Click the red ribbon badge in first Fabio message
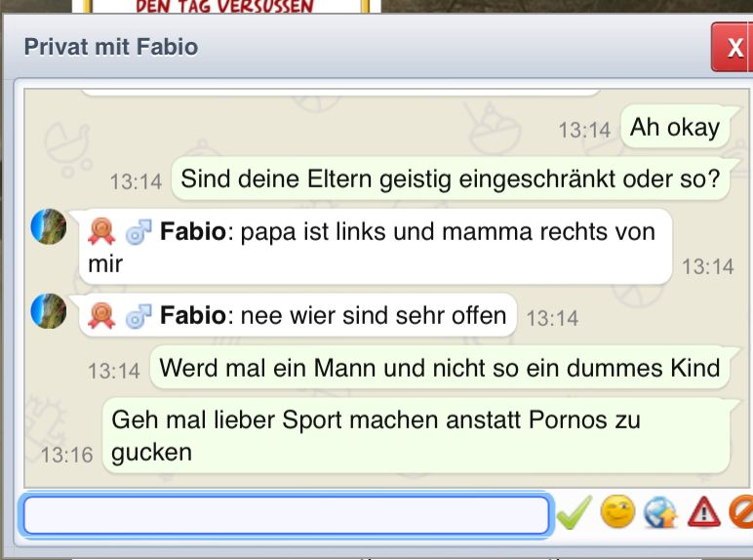 101,231
